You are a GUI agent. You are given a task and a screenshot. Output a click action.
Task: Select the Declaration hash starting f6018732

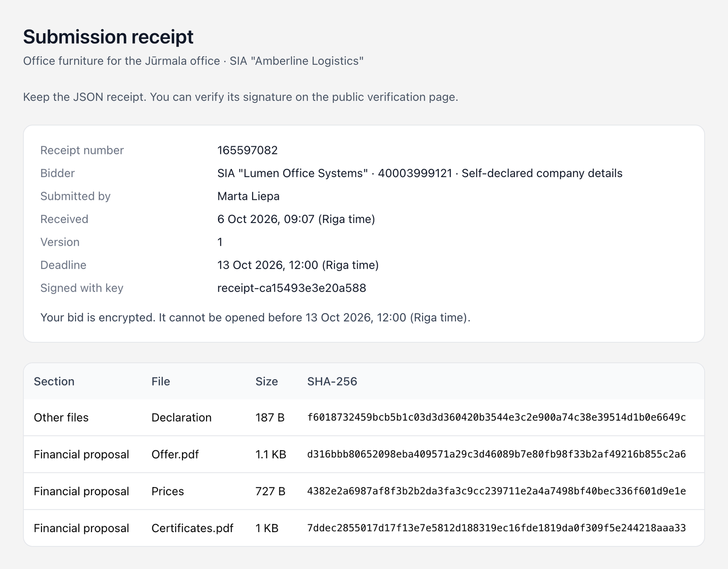(x=497, y=418)
